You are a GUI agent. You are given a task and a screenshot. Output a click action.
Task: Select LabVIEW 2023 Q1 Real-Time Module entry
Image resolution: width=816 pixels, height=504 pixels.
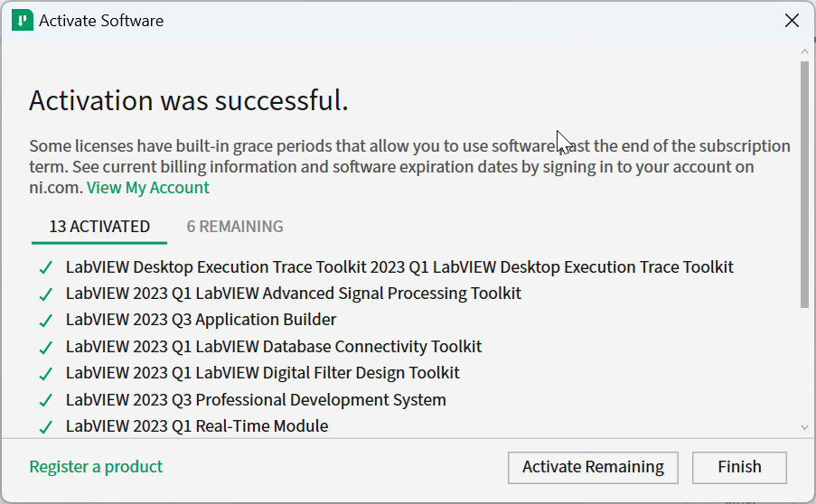(197, 426)
